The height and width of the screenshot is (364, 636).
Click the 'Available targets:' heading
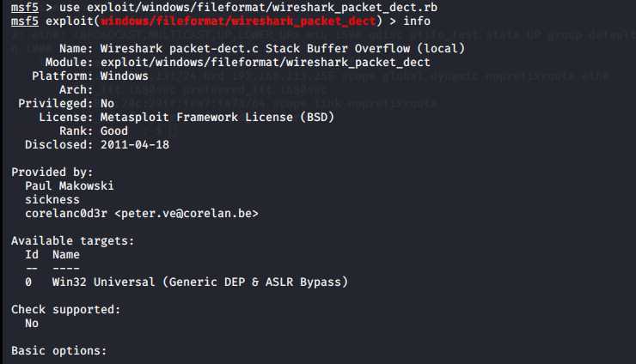click(72, 240)
